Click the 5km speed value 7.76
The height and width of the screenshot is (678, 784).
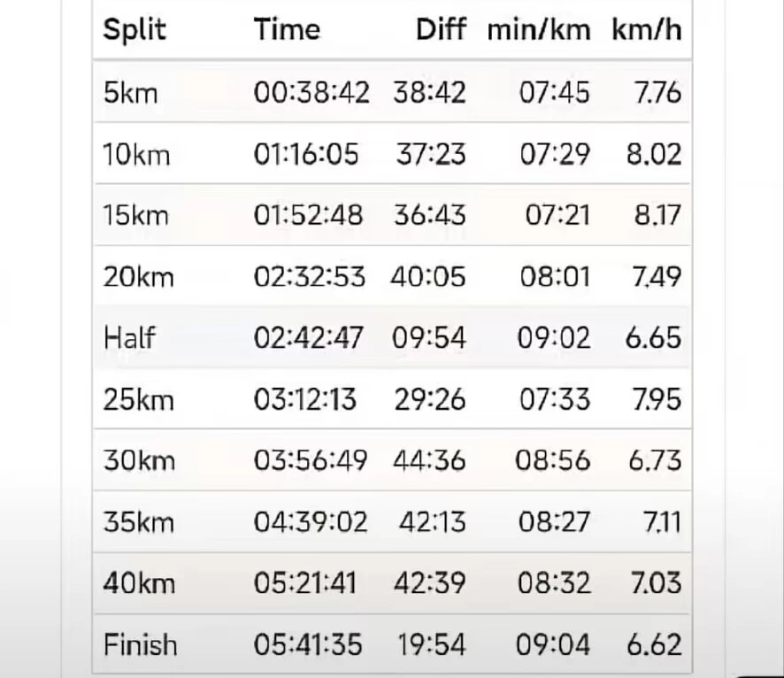click(x=657, y=92)
